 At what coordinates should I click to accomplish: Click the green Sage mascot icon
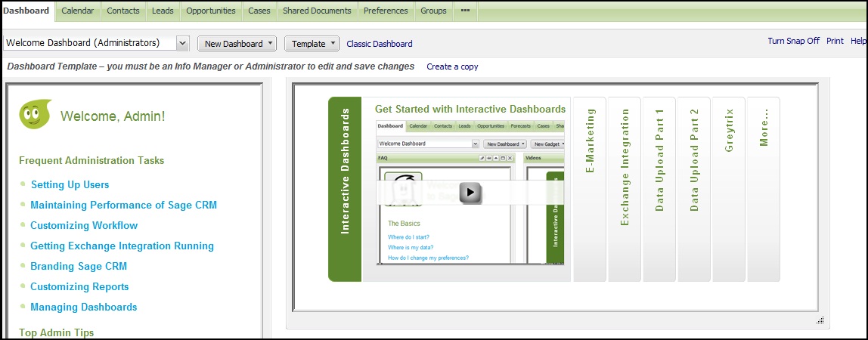click(36, 114)
